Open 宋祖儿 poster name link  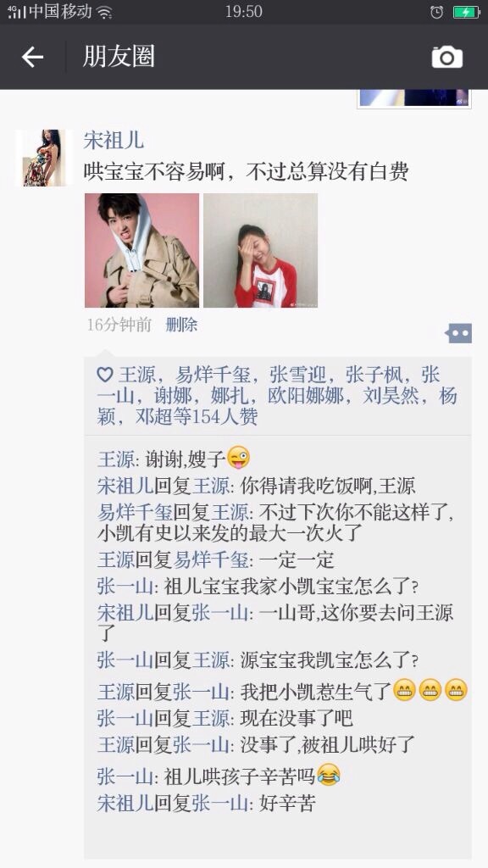[x=114, y=141]
